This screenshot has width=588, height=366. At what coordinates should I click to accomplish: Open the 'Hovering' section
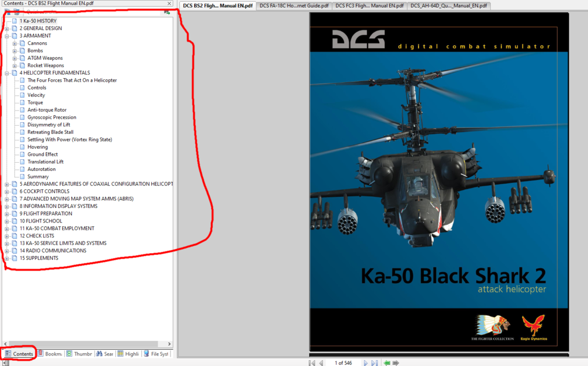pos(38,147)
